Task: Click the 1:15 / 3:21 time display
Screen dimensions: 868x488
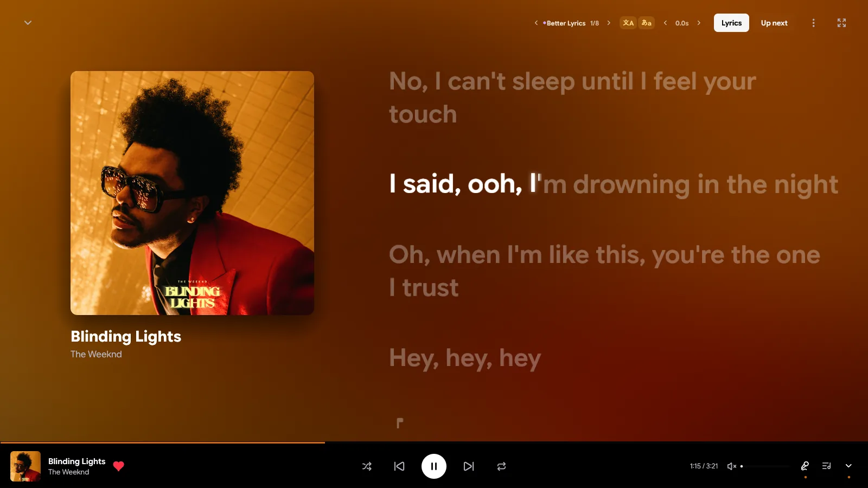Action: (704, 466)
